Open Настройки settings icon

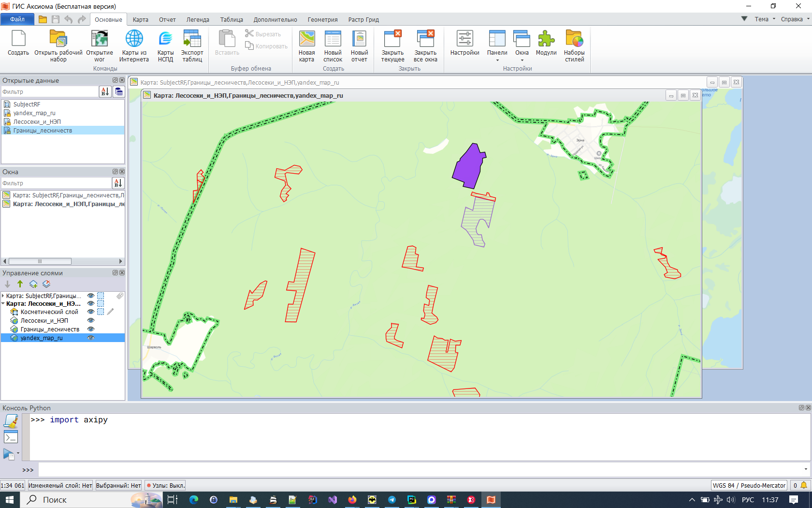point(464,43)
